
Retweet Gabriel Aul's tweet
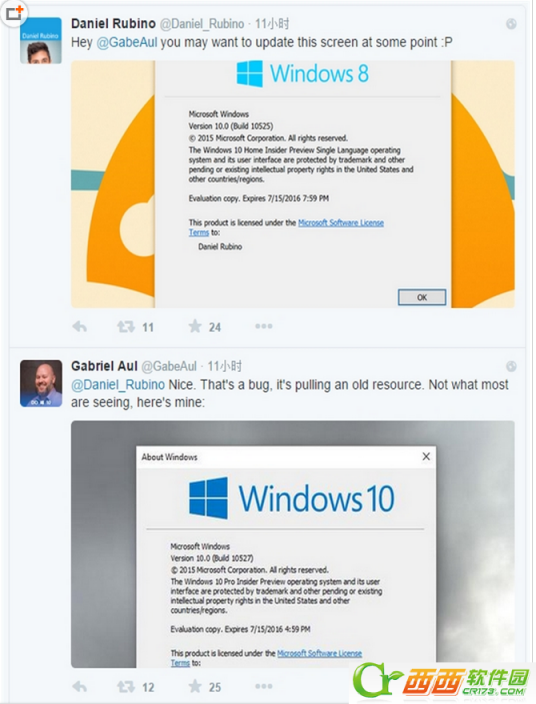[126, 686]
